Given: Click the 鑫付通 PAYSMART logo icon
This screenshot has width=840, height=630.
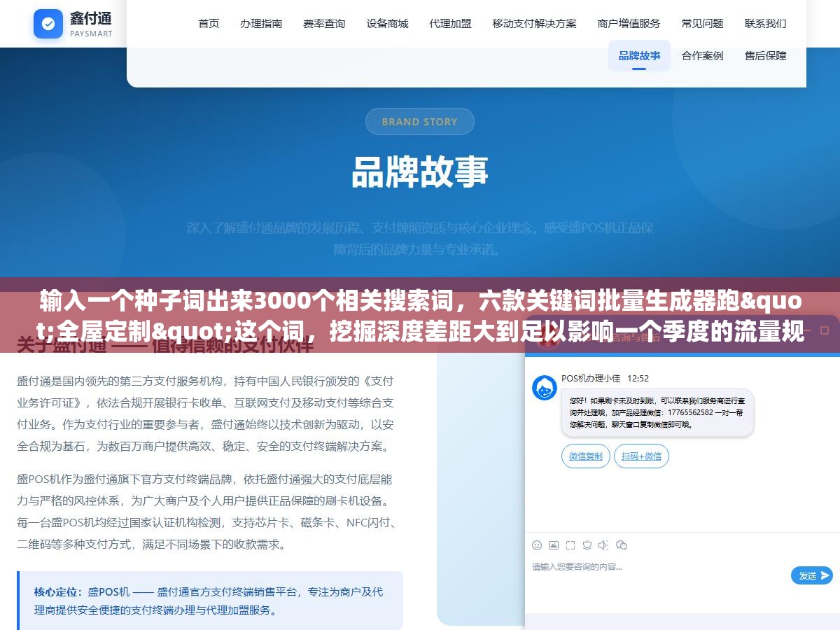Looking at the screenshot, I should [48, 24].
